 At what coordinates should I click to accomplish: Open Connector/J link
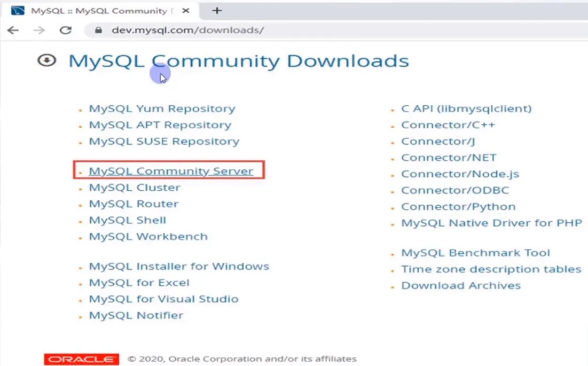point(438,142)
